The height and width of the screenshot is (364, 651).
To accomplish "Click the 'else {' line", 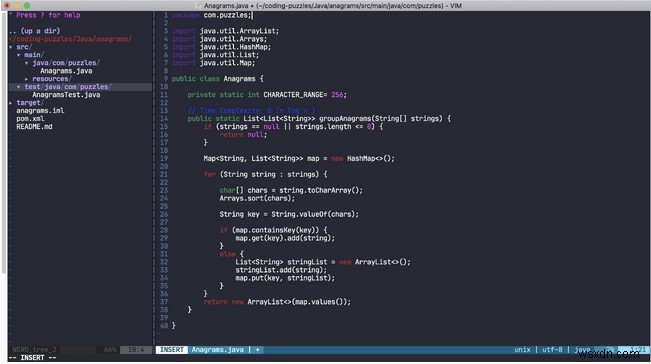I will 232,254.
